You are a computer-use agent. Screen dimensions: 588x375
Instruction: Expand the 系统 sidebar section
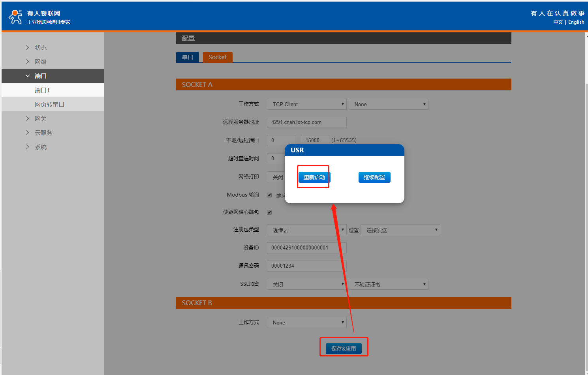[x=40, y=147]
